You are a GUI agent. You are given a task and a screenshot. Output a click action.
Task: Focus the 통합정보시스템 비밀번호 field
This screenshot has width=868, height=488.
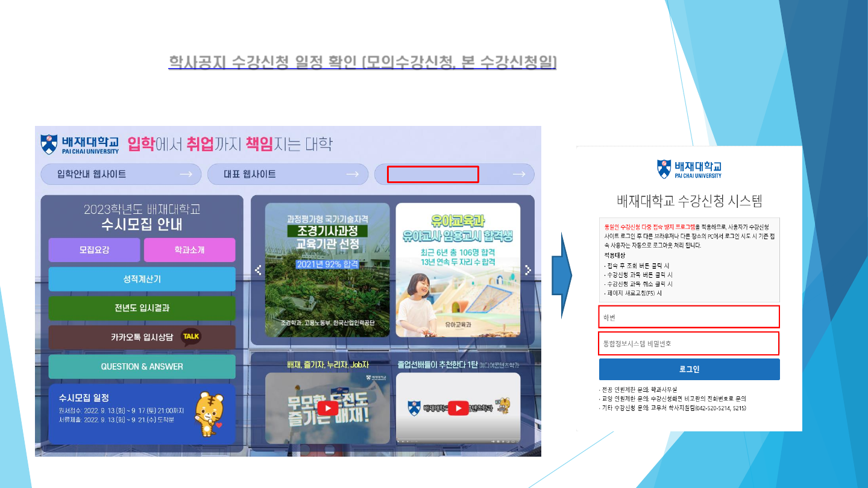[x=689, y=343]
